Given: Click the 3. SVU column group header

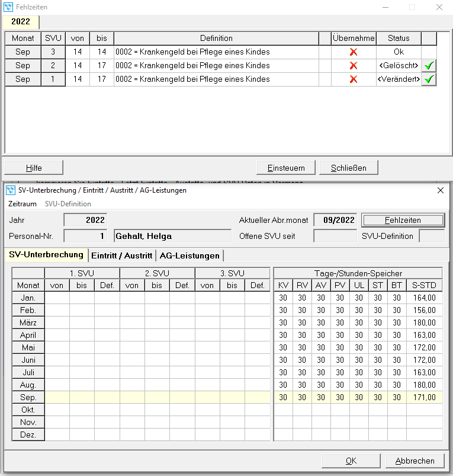Looking at the screenshot, I should (232, 273).
